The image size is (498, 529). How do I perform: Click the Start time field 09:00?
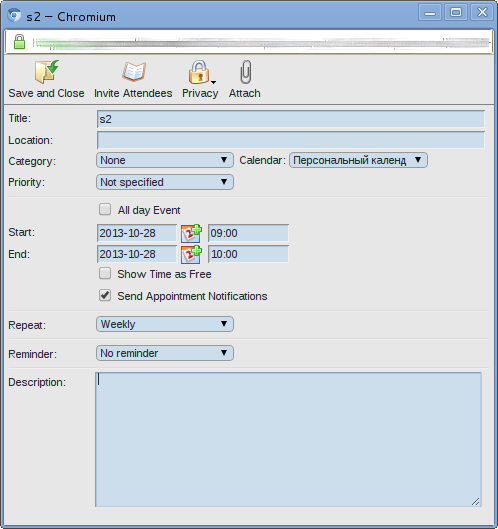tap(248, 233)
